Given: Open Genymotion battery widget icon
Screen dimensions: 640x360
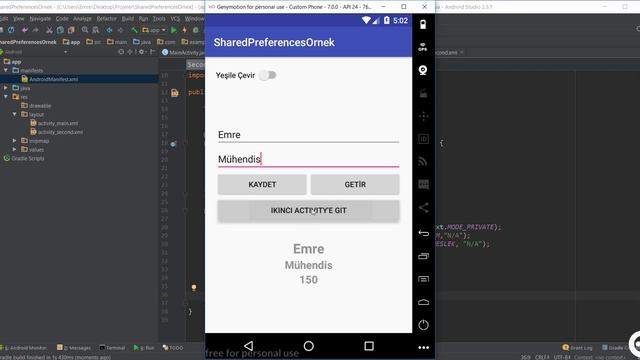Looking at the screenshot, I should (x=423, y=24).
